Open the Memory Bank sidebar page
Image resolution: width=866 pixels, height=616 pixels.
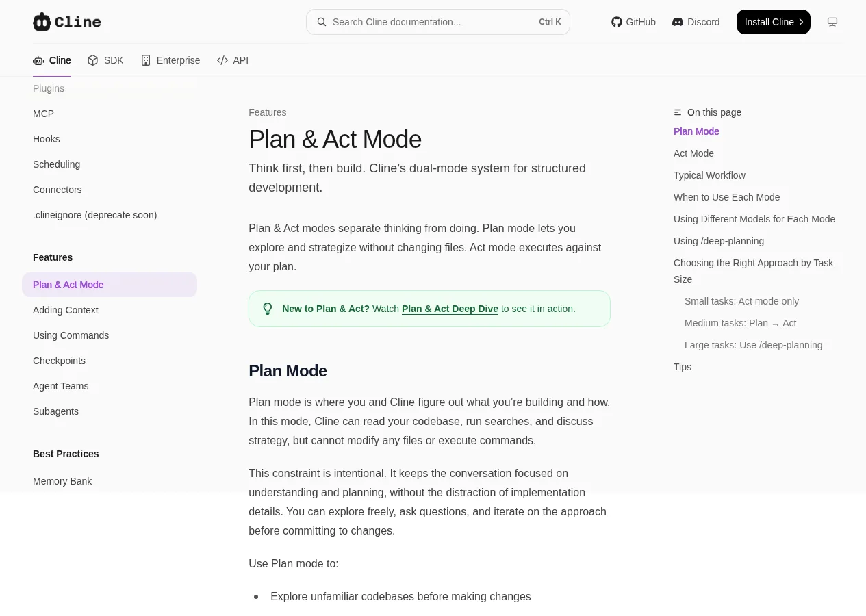tap(62, 481)
